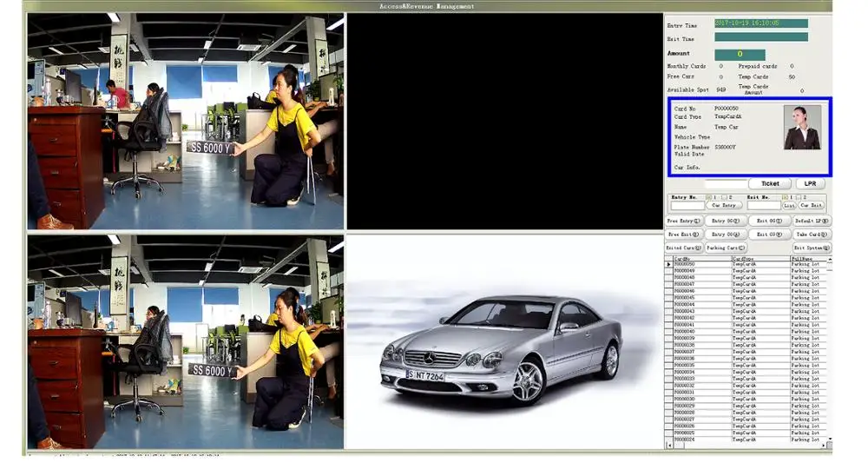Open the Exited Cars list

tap(684, 248)
